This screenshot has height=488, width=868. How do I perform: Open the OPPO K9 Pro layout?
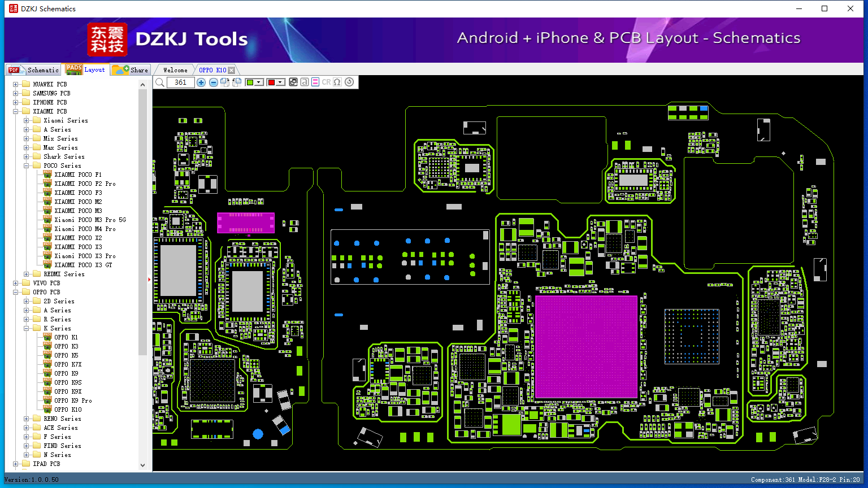[x=73, y=400]
